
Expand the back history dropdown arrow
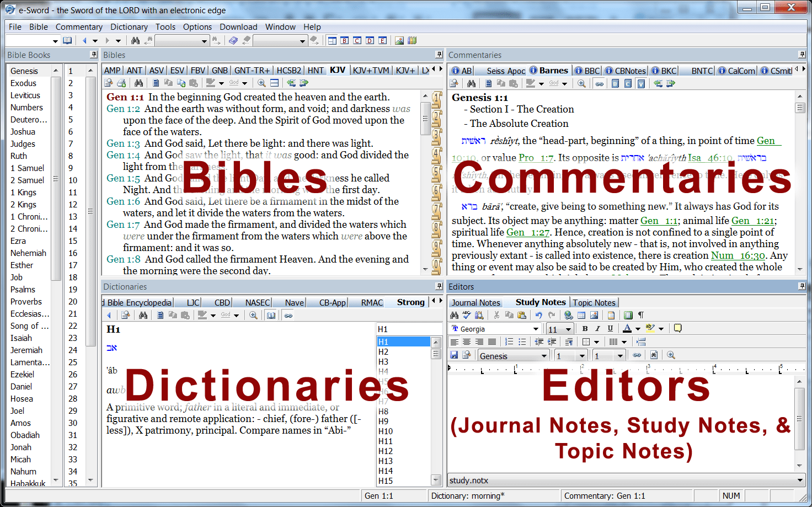click(95, 41)
